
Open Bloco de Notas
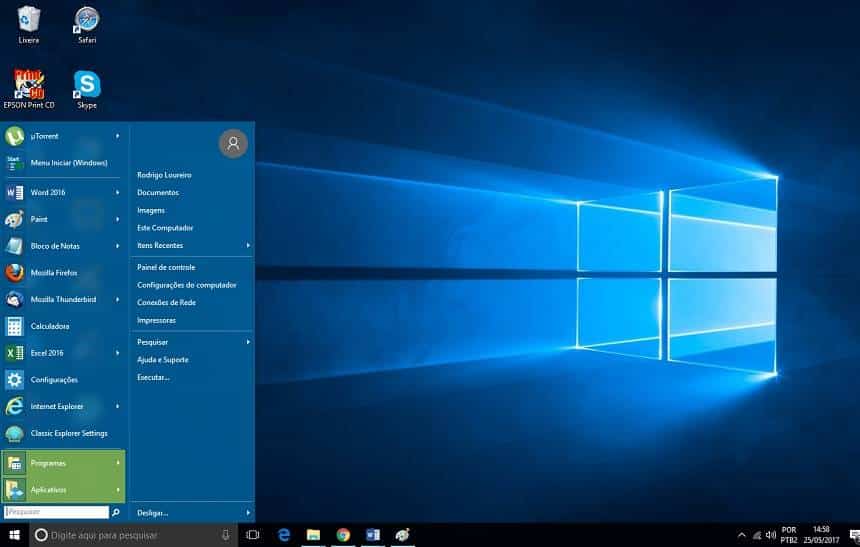(x=54, y=245)
